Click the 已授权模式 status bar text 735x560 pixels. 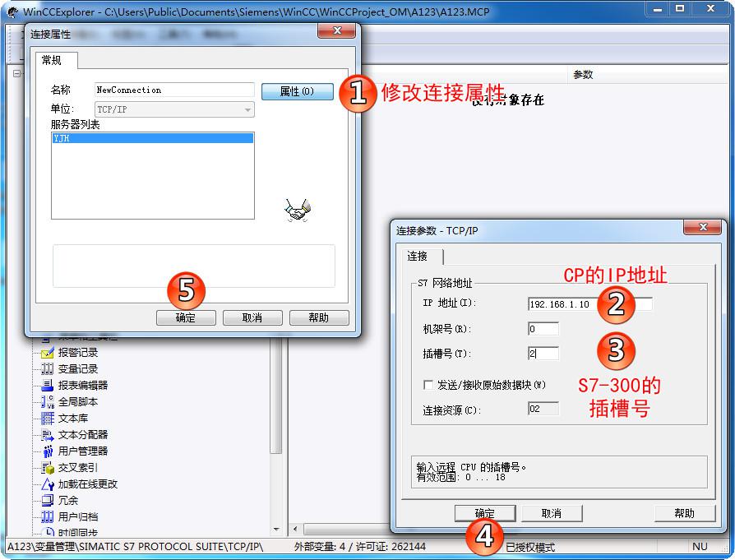click(x=530, y=548)
